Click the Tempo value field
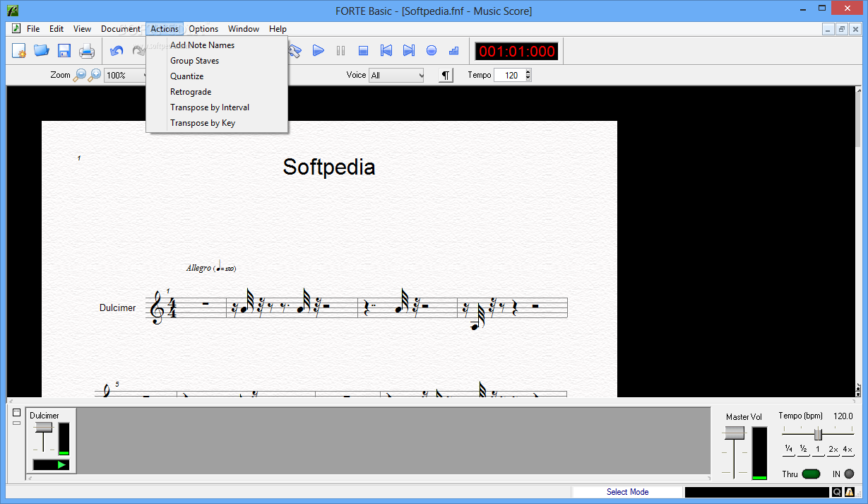 pos(509,75)
